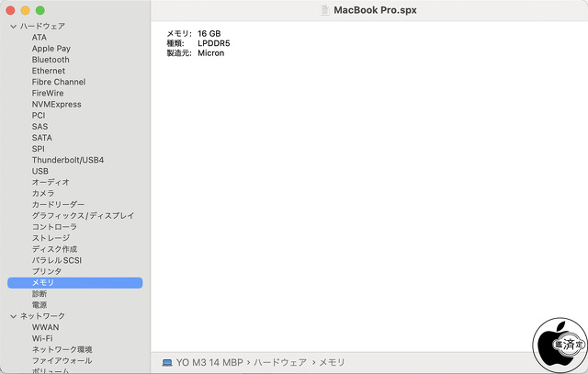Open the オーディオ entry
Viewport: 588px width, 374px height.
[51, 182]
